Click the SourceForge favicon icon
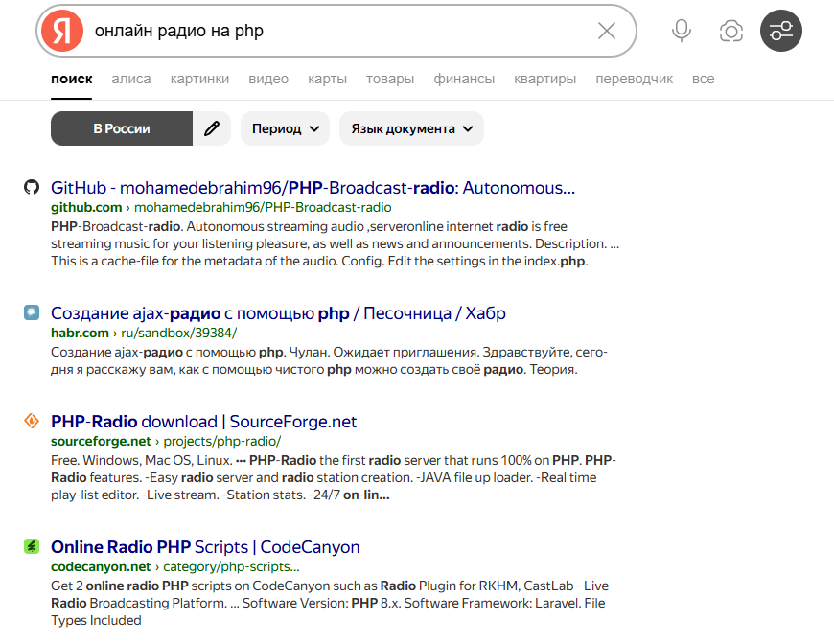 click(x=32, y=421)
